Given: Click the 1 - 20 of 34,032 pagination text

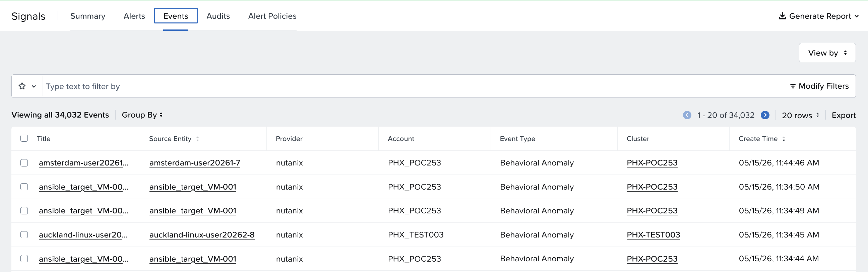Looking at the screenshot, I should 726,115.
